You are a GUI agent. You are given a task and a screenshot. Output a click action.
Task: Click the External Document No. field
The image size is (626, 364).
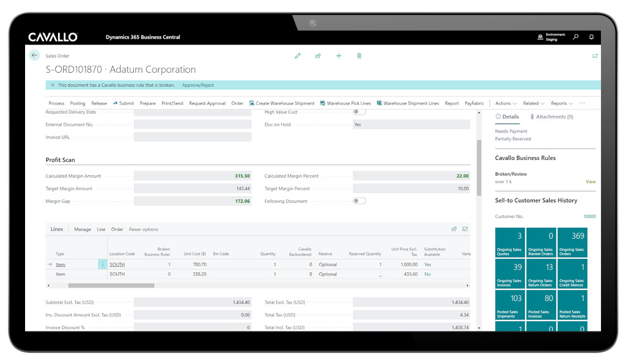(x=193, y=125)
